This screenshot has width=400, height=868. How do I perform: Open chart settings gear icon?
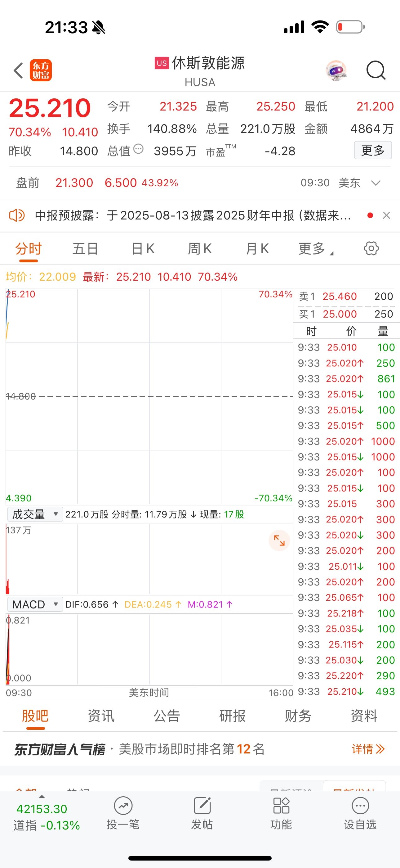tap(371, 249)
